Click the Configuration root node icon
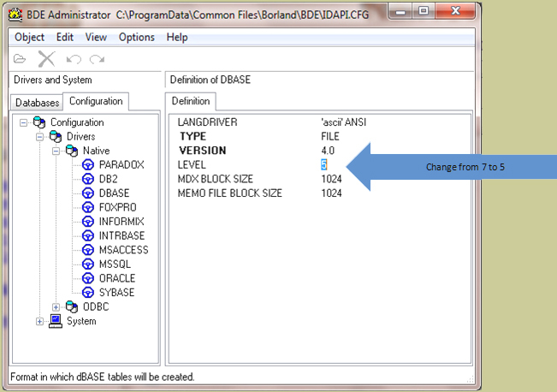 (x=39, y=122)
